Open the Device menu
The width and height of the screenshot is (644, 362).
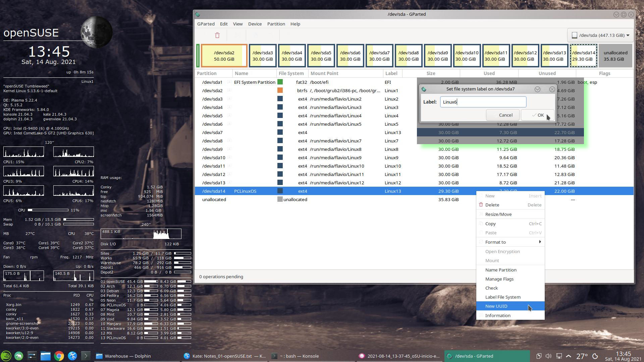255,24
